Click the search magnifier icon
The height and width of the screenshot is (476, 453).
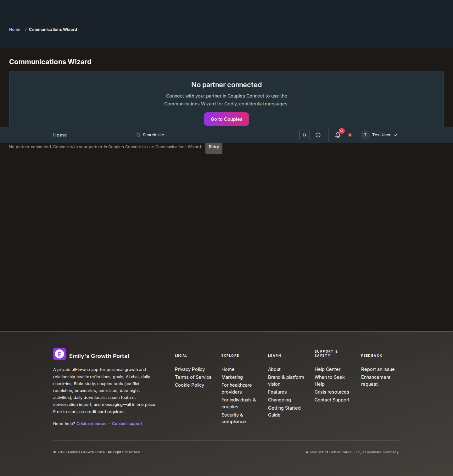pyautogui.click(x=138, y=135)
